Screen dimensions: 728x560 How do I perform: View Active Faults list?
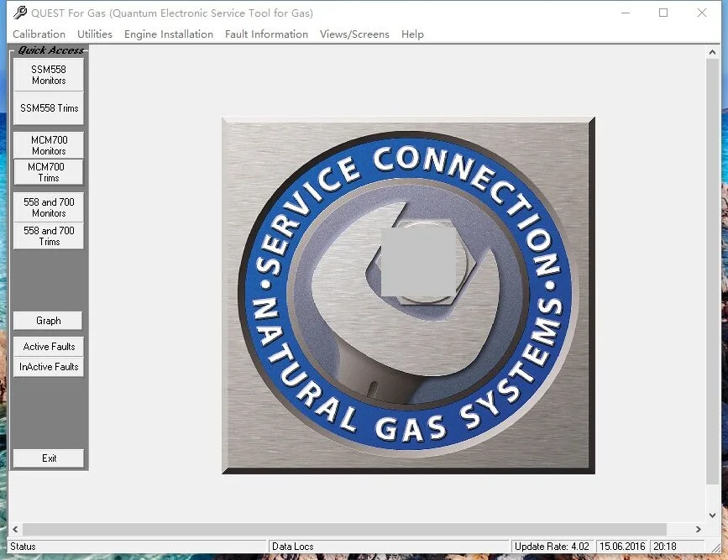coord(49,347)
